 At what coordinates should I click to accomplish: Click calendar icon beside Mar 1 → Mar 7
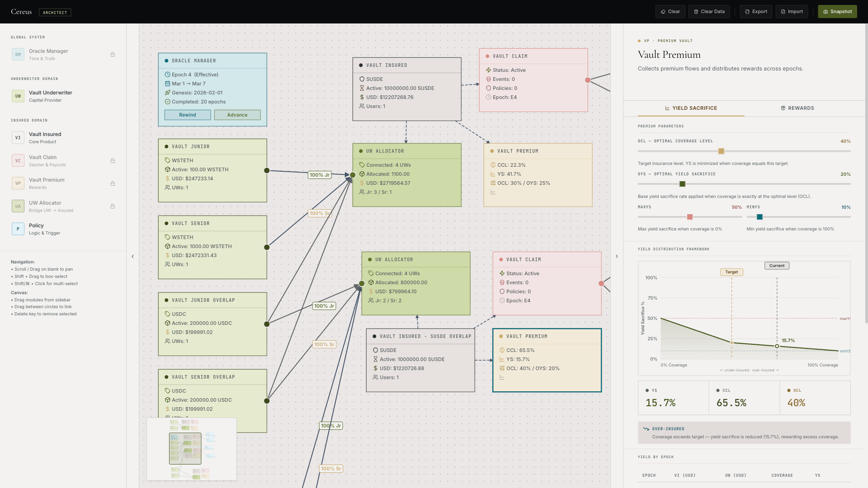pyautogui.click(x=167, y=84)
